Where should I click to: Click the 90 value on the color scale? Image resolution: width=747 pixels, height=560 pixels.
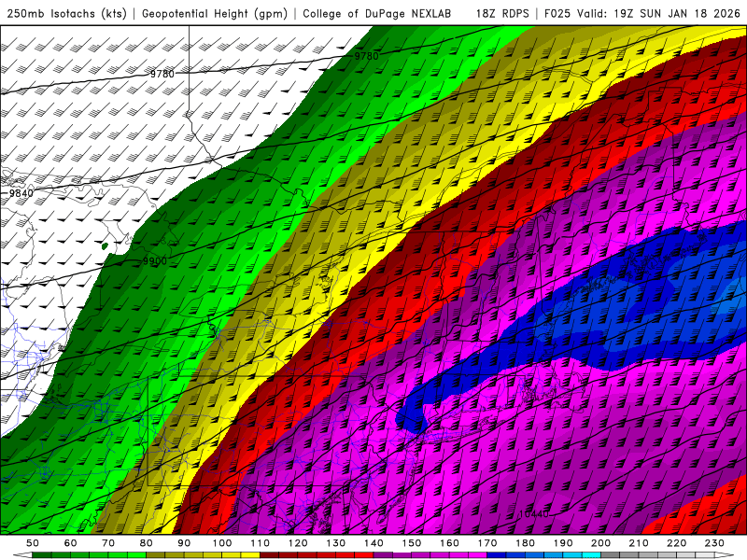click(x=184, y=543)
